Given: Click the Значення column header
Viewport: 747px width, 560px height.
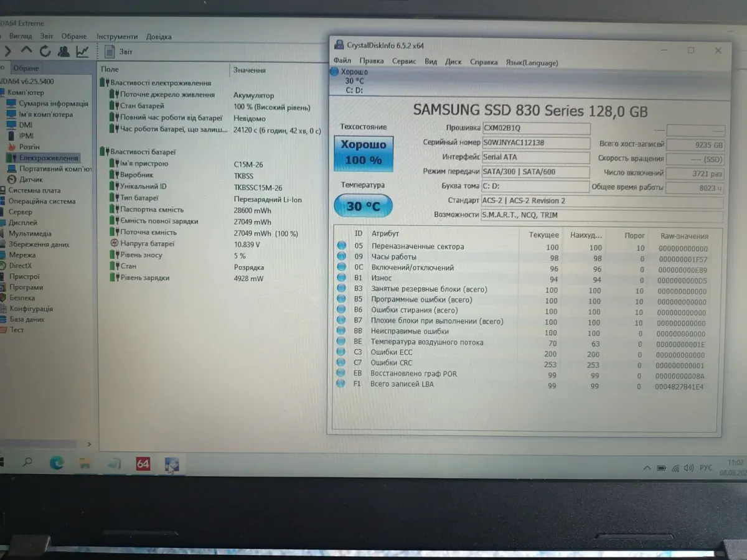Looking at the screenshot, I should 250,70.
